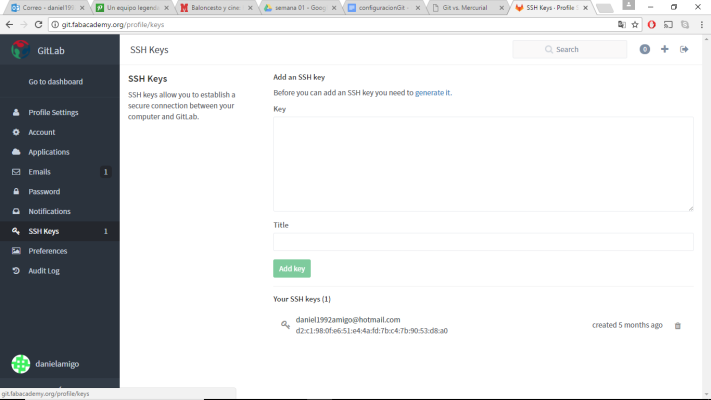Click the Audit Log history icon

pos(16,271)
